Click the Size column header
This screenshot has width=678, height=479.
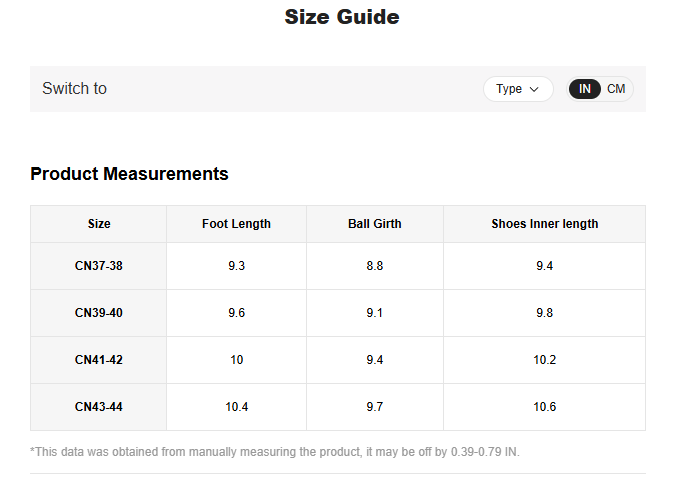point(99,224)
